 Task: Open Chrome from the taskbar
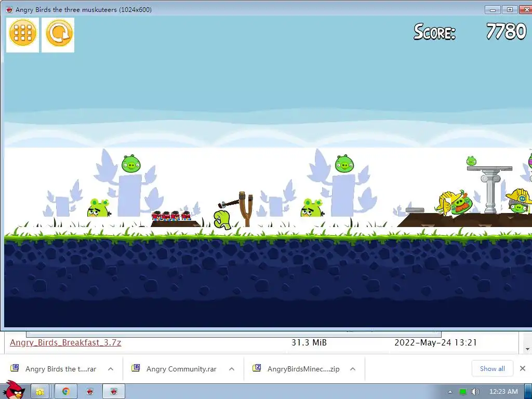[66, 392]
